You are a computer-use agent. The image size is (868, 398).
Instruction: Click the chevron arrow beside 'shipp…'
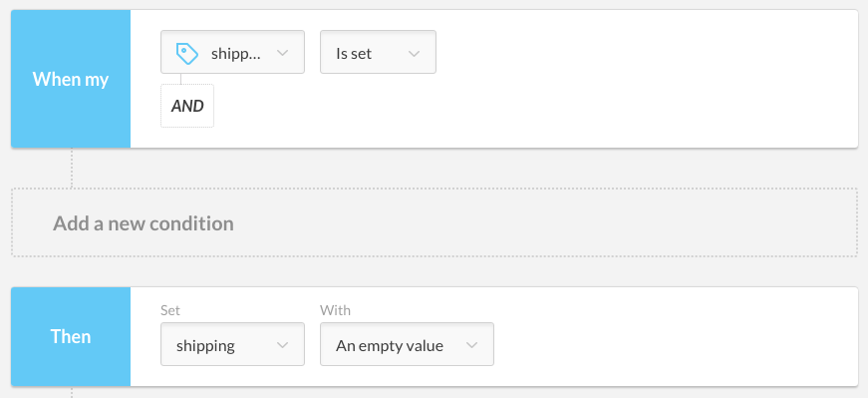282,53
